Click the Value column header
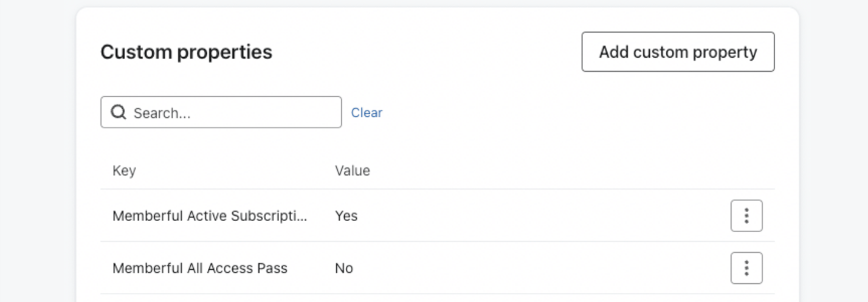 click(x=352, y=171)
